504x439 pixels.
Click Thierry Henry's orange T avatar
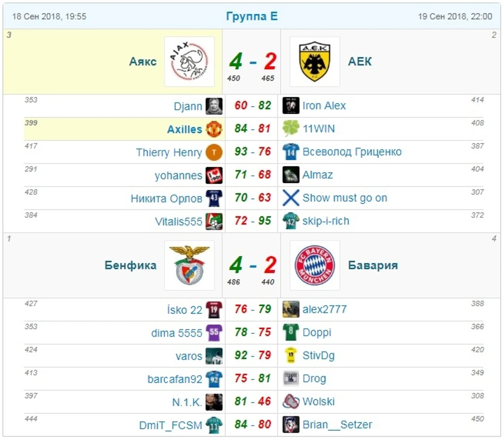click(x=214, y=152)
